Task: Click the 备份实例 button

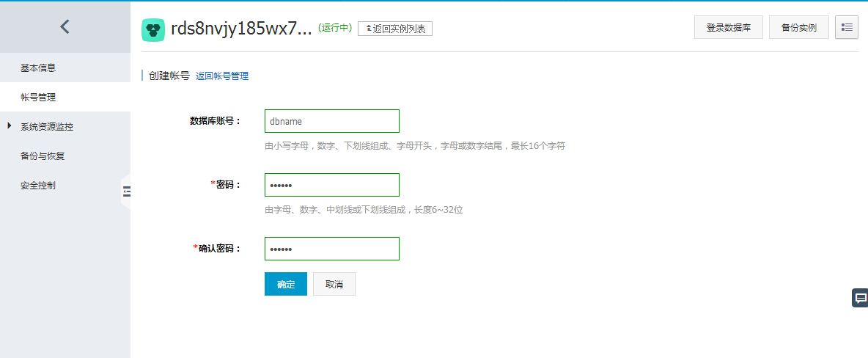Action: 798,27
